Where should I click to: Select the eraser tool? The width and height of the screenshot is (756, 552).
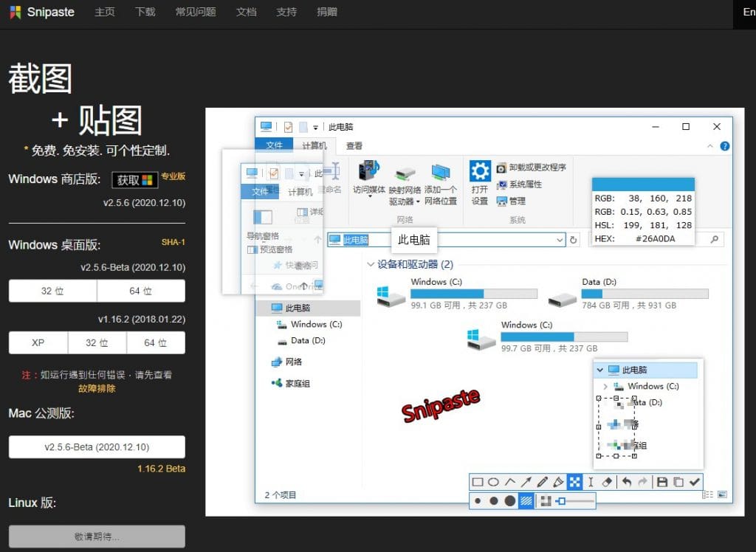pyautogui.click(x=607, y=482)
